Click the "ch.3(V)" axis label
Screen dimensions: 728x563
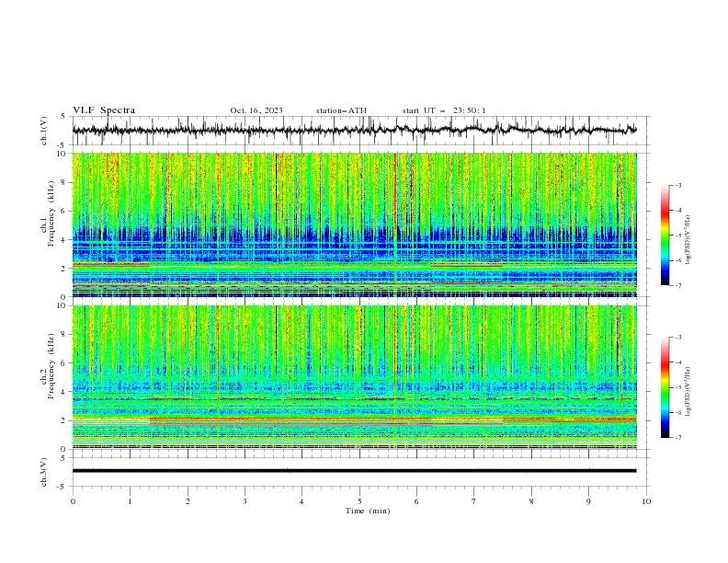44,472
